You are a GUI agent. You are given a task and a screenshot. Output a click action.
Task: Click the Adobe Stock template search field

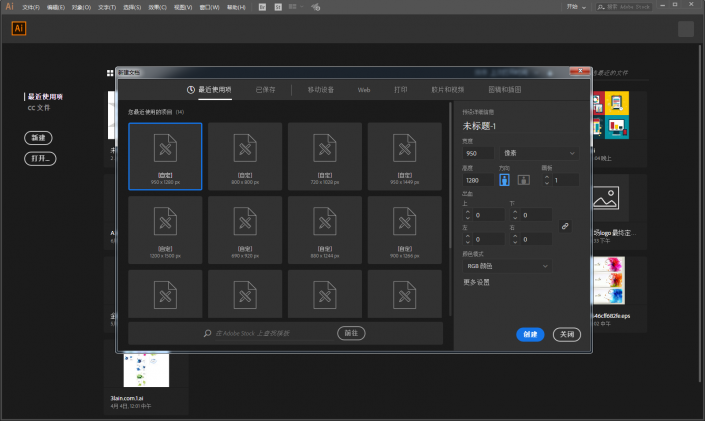tap(274, 333)
